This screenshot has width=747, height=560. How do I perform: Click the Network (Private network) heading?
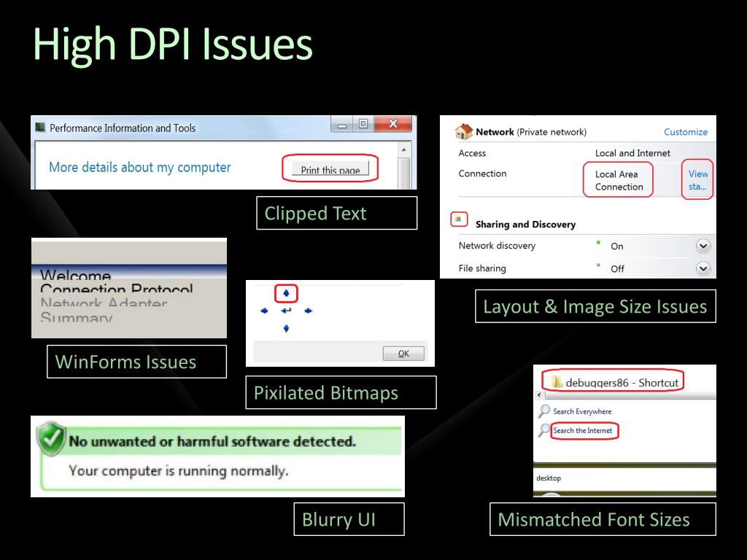[531, 132]
